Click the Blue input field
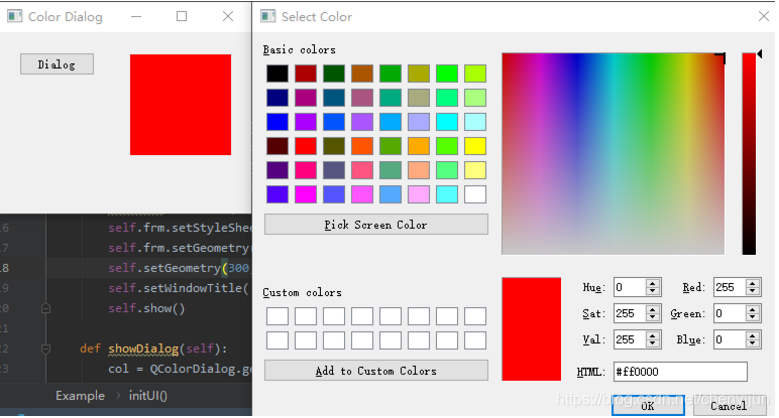The image size is (779, 418). (730, 339)
